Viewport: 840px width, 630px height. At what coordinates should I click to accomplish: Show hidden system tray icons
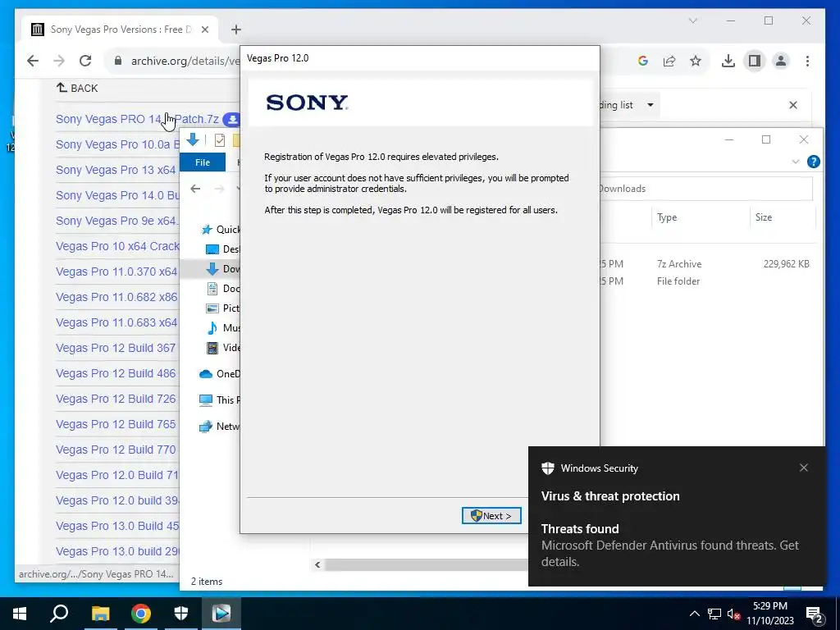694,614
